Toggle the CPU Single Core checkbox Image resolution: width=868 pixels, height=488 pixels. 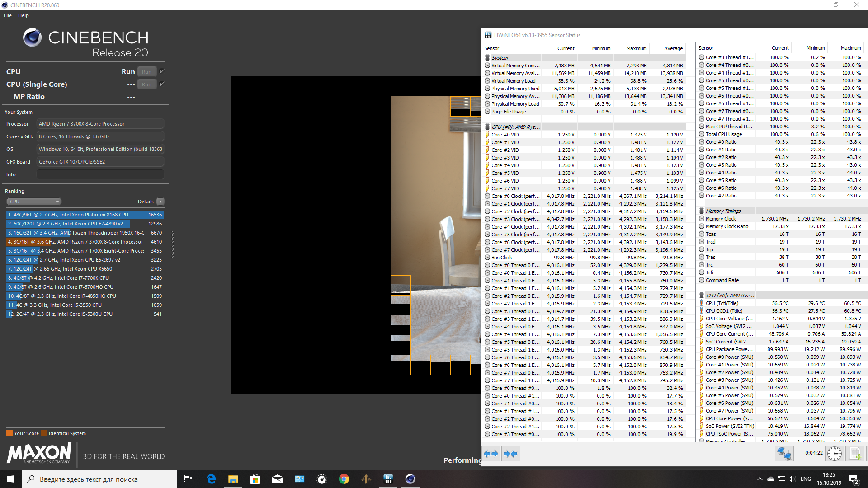pos(162,84)
